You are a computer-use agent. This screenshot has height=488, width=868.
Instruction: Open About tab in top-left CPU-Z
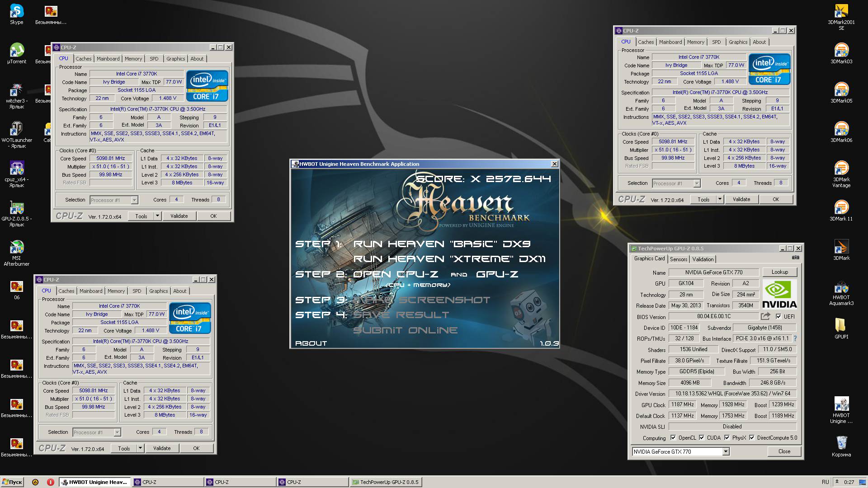pyautogui.click(x=197, y=59)
